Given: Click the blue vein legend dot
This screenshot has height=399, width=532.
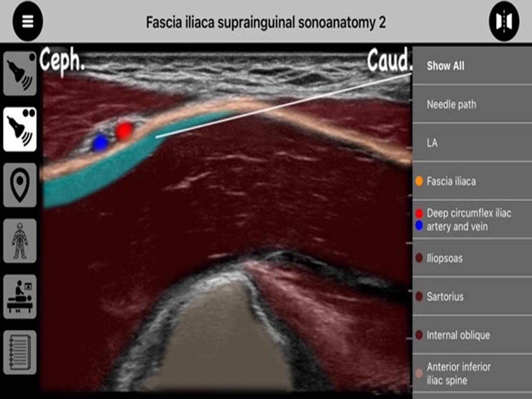Looking at the screenshot, I should (419, 226).
